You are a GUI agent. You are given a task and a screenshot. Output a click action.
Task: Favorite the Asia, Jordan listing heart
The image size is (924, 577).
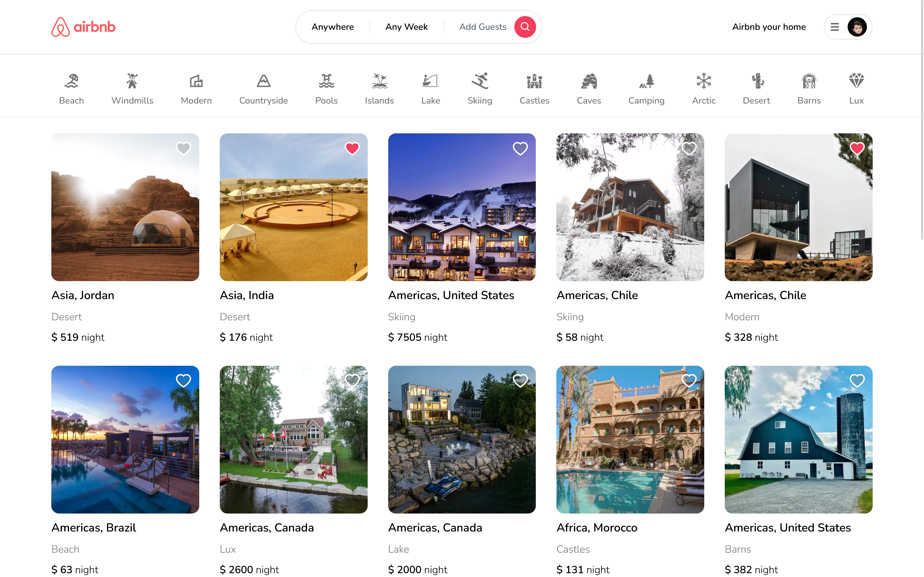coord(183,148)
